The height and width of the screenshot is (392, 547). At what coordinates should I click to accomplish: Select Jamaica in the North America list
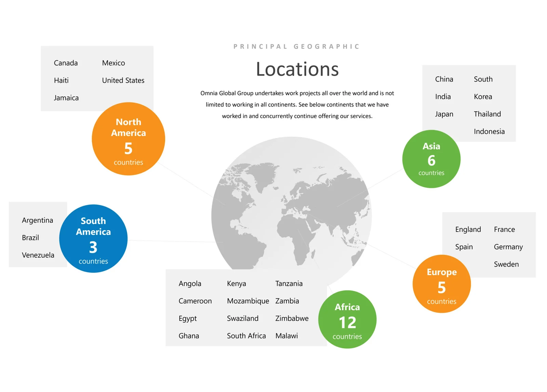click(66, 98)
